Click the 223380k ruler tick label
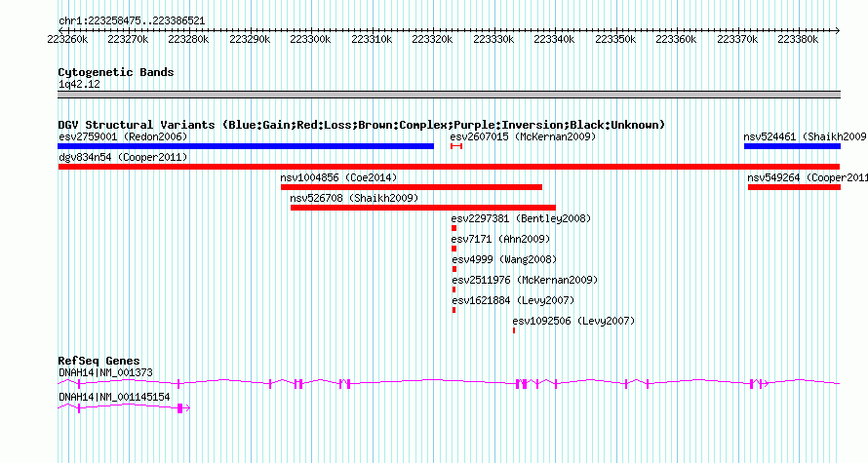Viewport: 868px width, 463px height. (798, 39)
